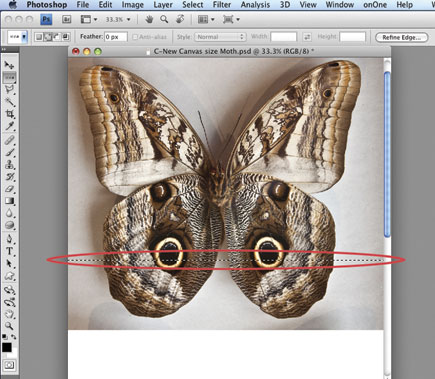Choose the Gradient tool
Image resolution: width=435 pixels, height=379 pixels.
click(9, 201)
